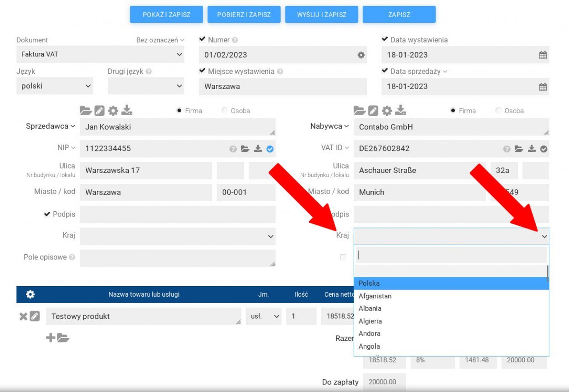Click help icon next to Pole opisowe
Viewport: 569px width, 392px height.
[x=72, y=257]
